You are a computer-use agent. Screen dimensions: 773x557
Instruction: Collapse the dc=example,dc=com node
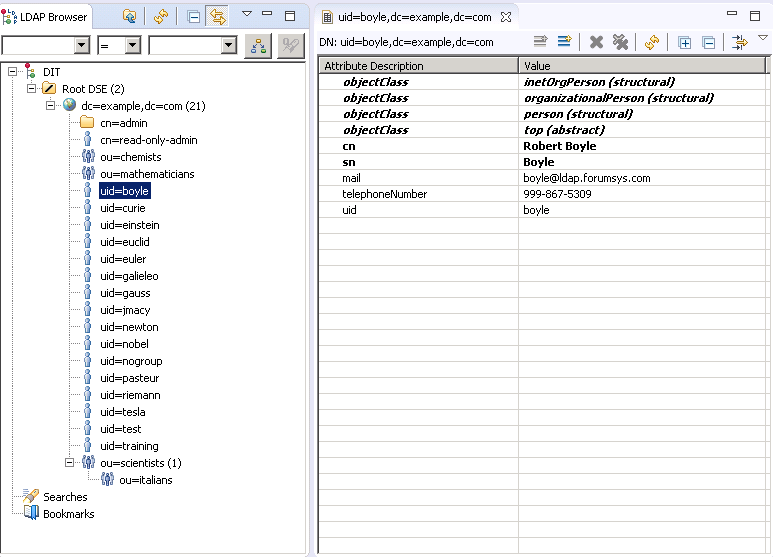pyautogui.click(x=50, y=105)
